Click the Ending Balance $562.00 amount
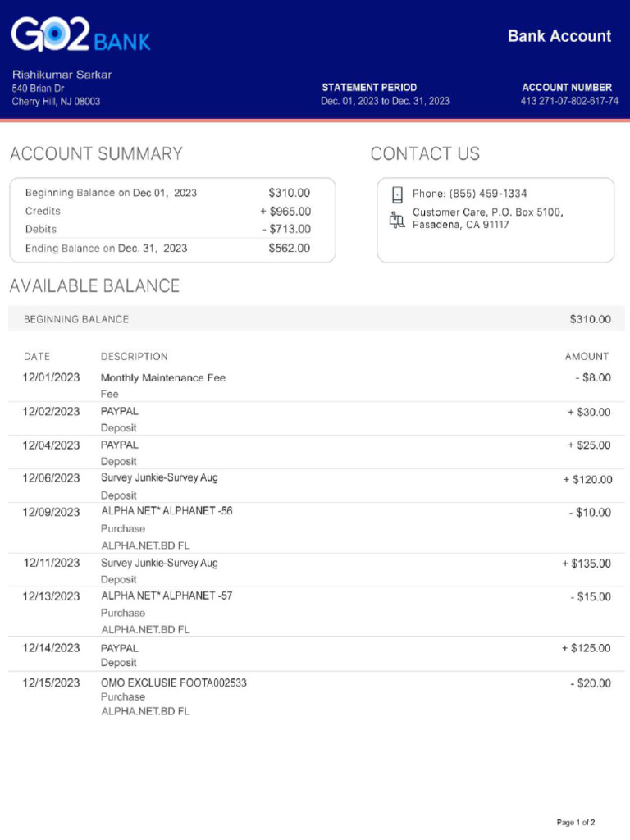This screenshot has width=630, height=840. tap(289, 248)
